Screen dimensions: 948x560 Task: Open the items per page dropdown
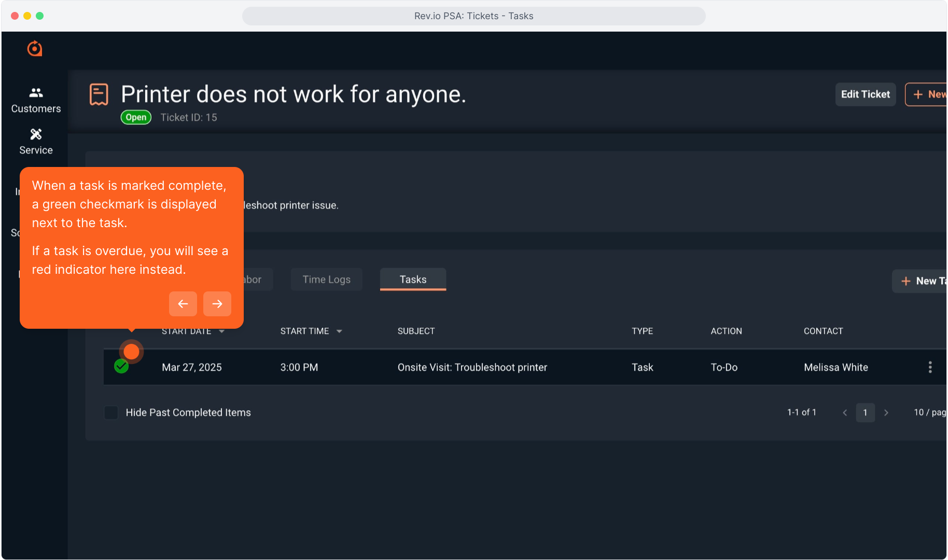[x=929, y=412]
